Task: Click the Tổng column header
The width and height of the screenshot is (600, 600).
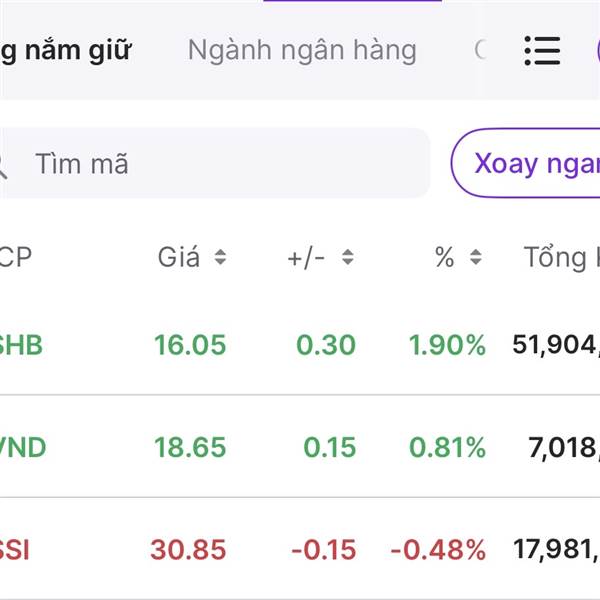Action: point(560,258)
